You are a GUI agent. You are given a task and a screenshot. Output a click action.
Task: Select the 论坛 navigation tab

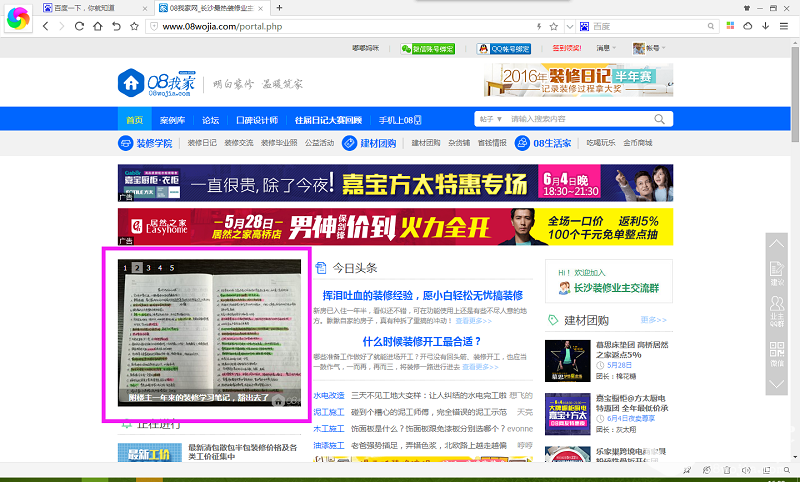[210, 120]
